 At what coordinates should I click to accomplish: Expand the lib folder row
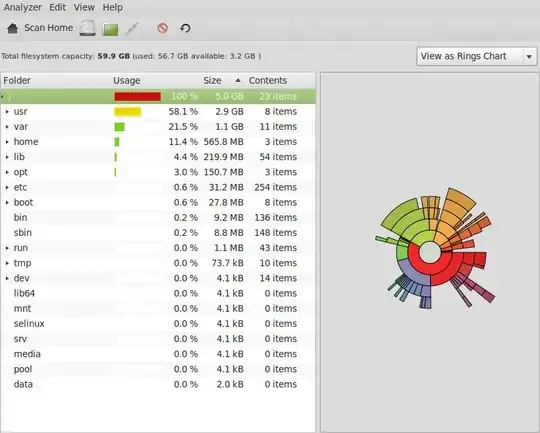click(7, 157)
